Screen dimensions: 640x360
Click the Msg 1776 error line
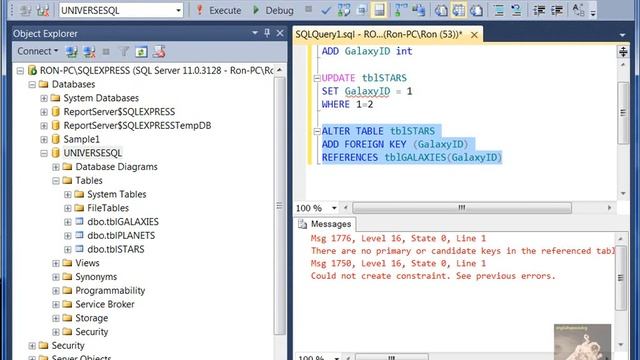[398, 238]
